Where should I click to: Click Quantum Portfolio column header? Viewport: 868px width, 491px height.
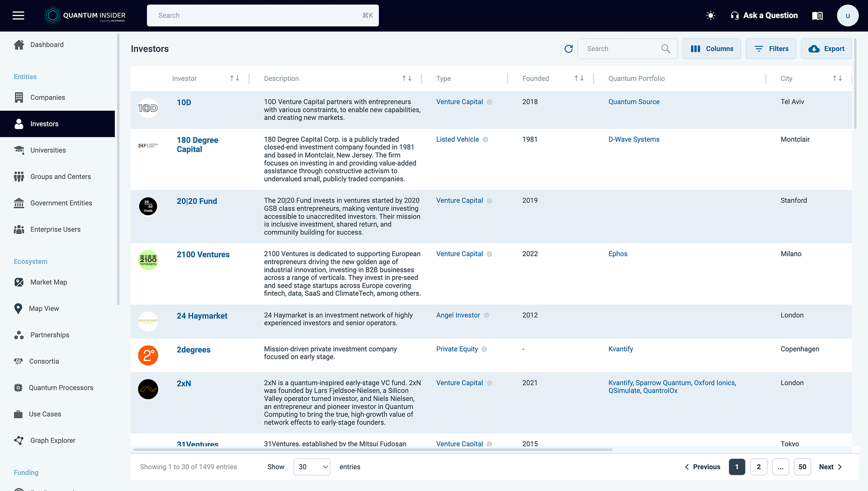636,78
